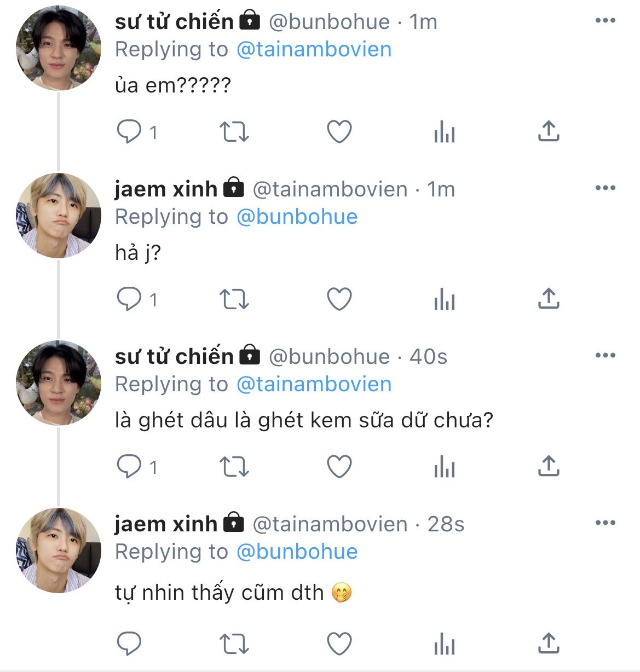The width and height of the screenshot is (640, 672).
Task: Open sư tử chiến's avatar on the first tweet
Action: (x=59, y=48)
